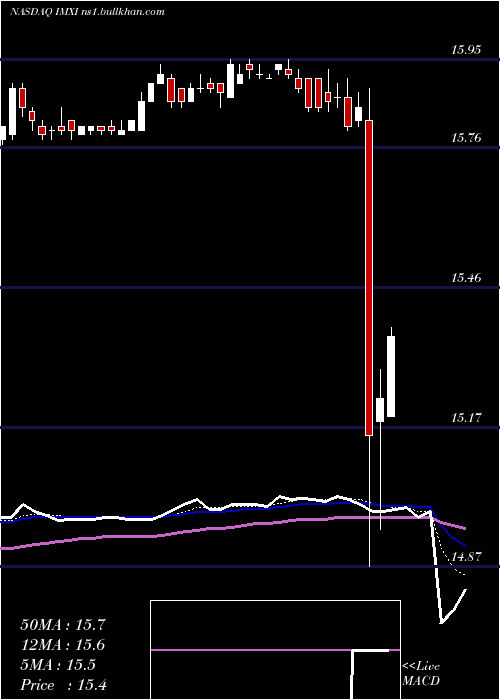Select the 15.95 price level label

pos(466,50)
